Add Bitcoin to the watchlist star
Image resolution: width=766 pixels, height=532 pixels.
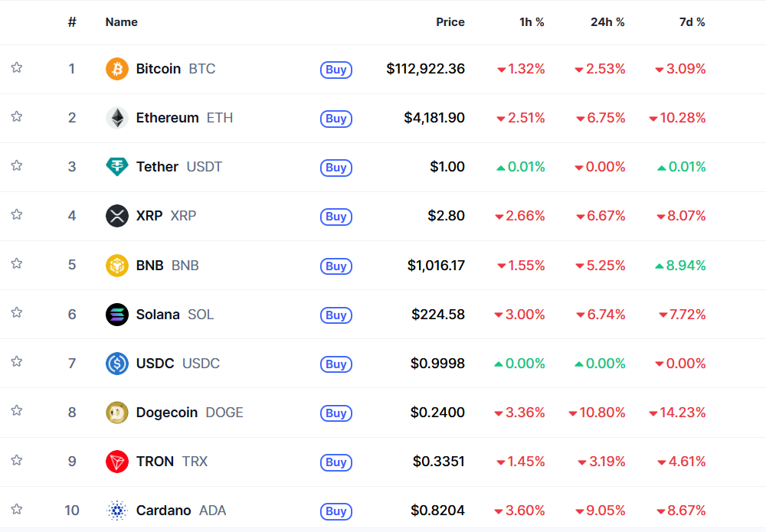tap(16, 67)
